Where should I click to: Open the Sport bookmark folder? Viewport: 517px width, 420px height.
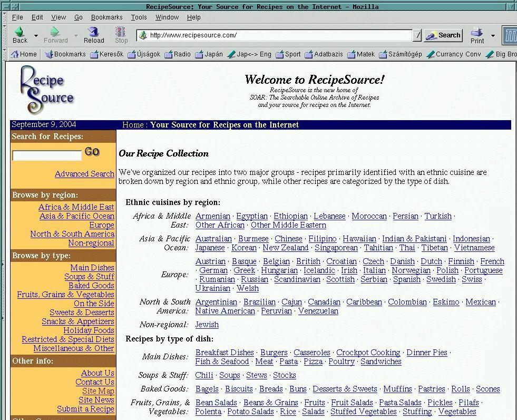coord(288,54)
